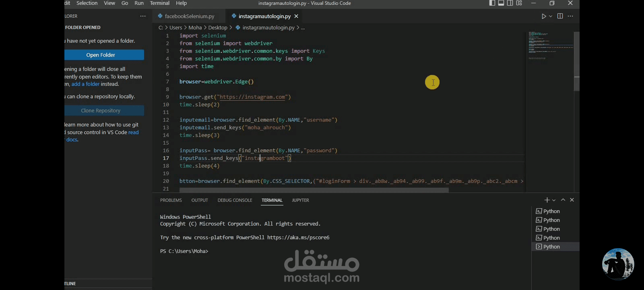Restore down the Visual Studio Code window
644x290 pixels.
pos(552,3)
